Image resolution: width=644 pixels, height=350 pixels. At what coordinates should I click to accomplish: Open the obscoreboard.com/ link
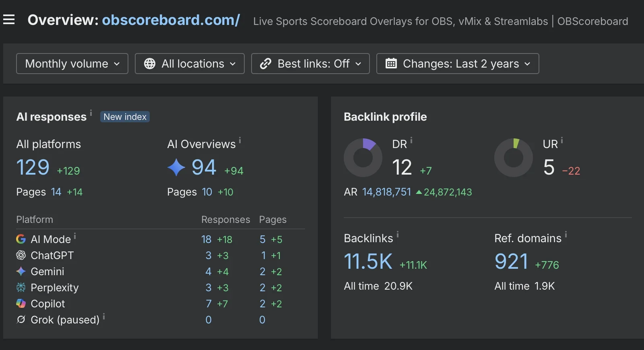click(x=171, y=20)
